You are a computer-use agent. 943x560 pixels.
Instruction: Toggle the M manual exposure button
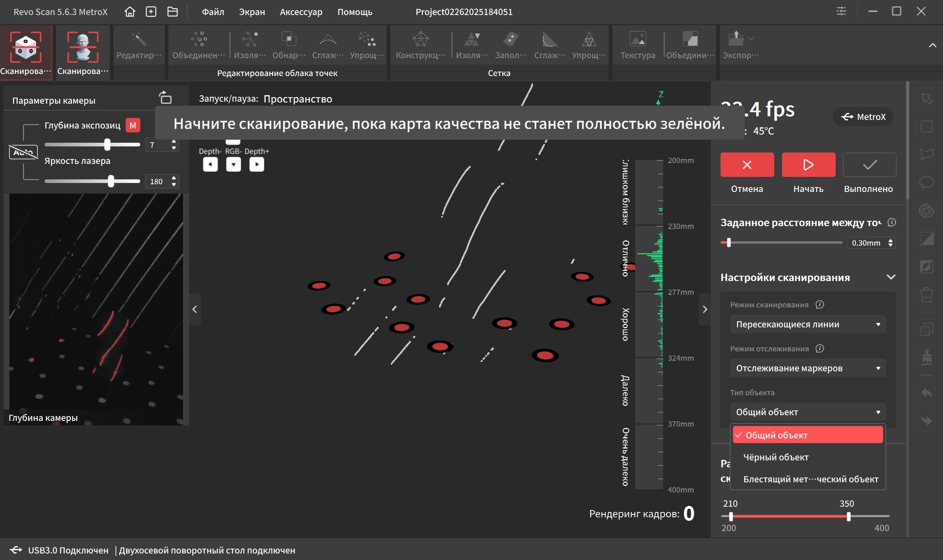pyautogui.click(x=133, y=125)
